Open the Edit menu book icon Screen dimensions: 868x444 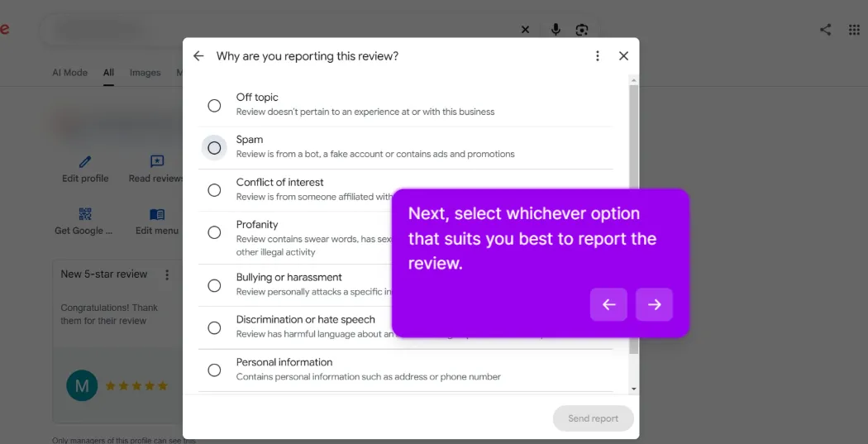point(157,214)
